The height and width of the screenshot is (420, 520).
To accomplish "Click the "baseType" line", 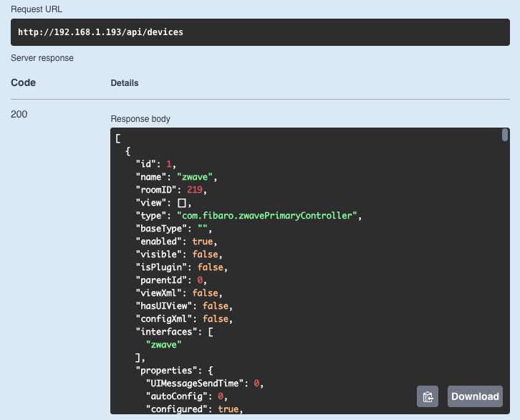I will point(174,229).
